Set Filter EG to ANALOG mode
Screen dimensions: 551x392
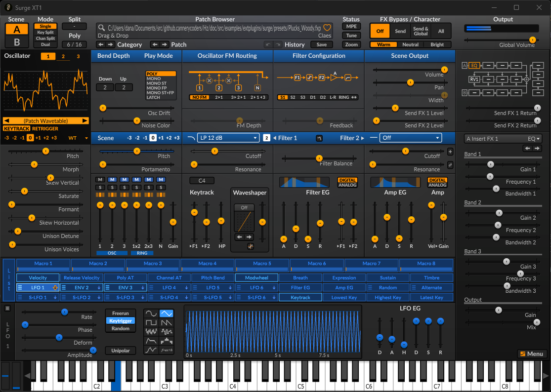coord(347,185)
